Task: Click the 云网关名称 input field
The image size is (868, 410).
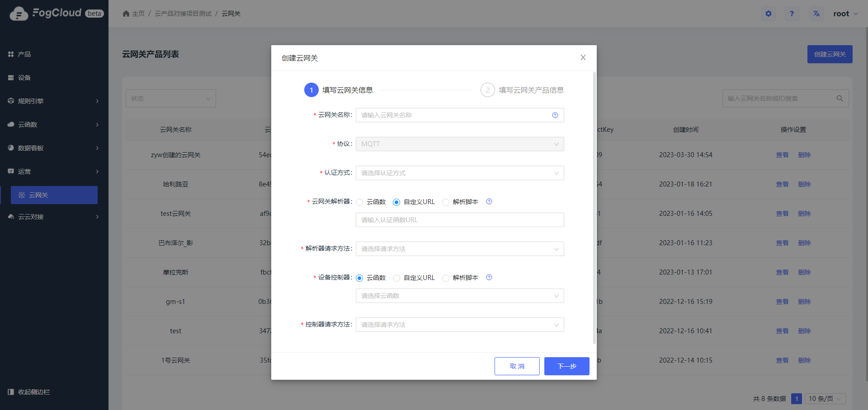Action: tap(452, 115)
